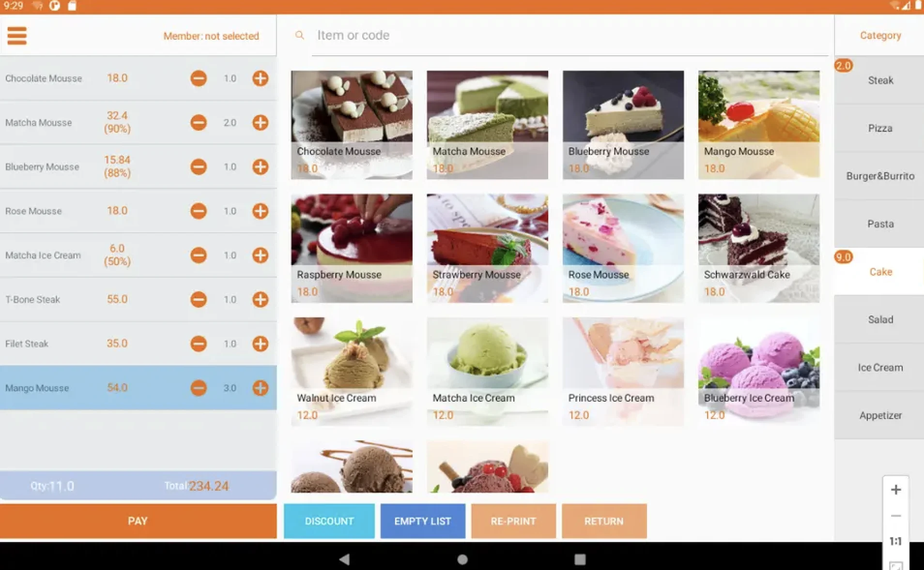This screenshot has height=570, width=924.
Task: Select the Cake category
Action: click(879, 272)
